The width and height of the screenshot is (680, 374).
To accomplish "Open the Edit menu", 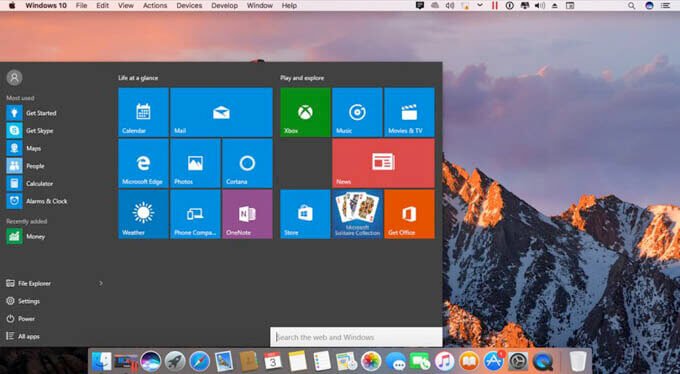I will click(x=102, y=6).
